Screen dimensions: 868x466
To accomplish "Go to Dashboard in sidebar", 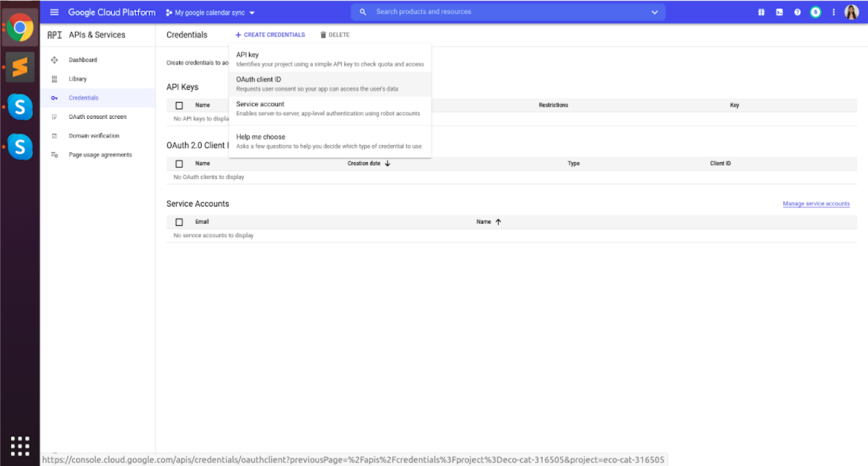I will (82, 59).
